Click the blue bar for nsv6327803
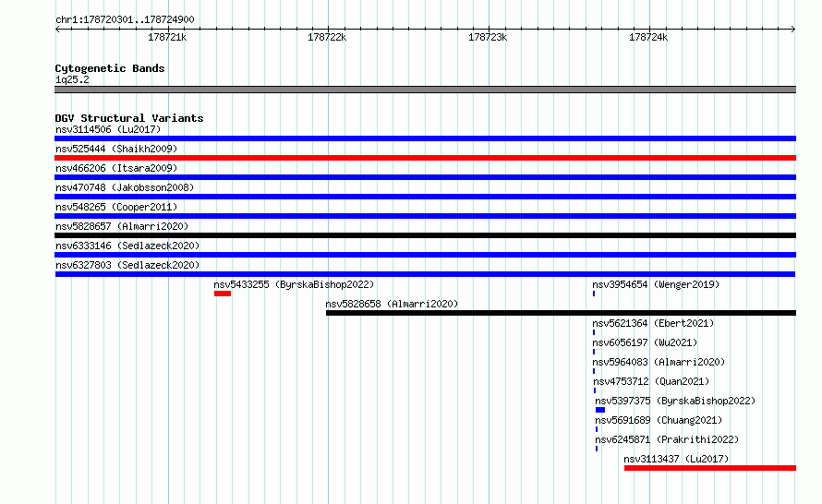 point(425,274)
